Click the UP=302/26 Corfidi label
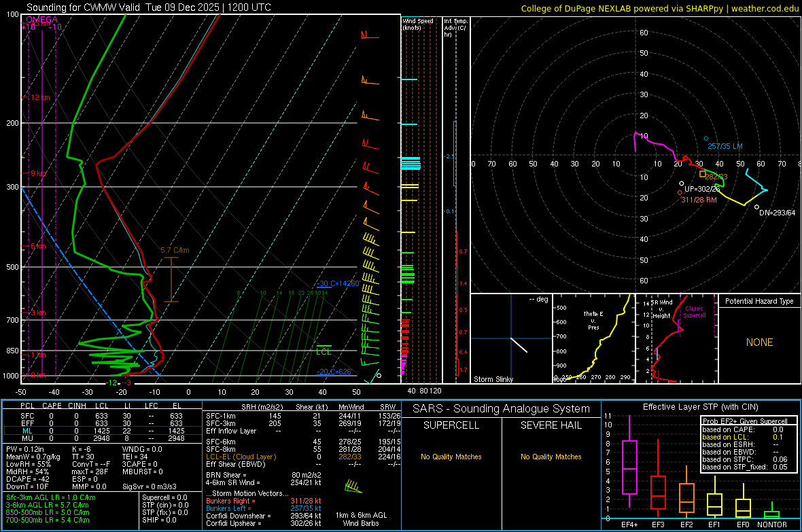 click(701, 189)
